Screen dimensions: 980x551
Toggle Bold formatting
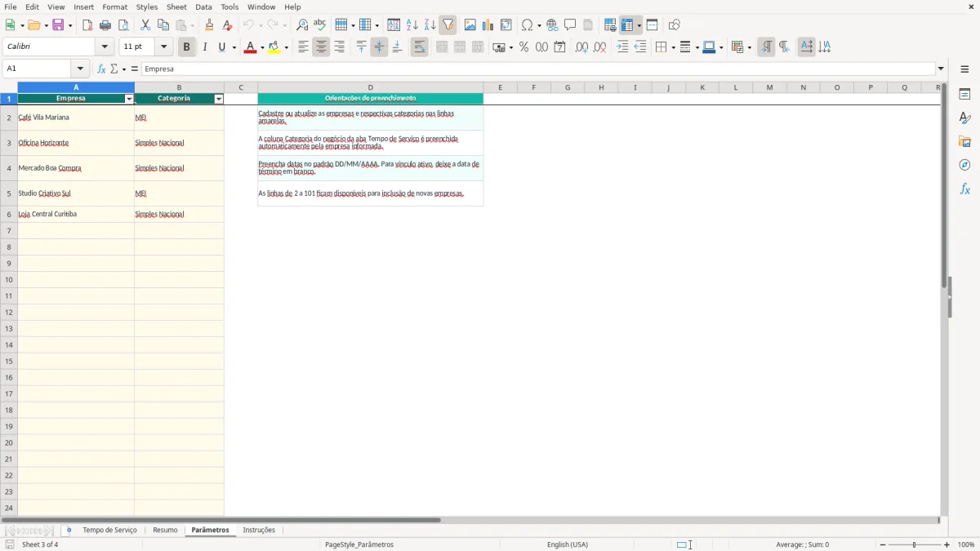click(x=186, y=47)
